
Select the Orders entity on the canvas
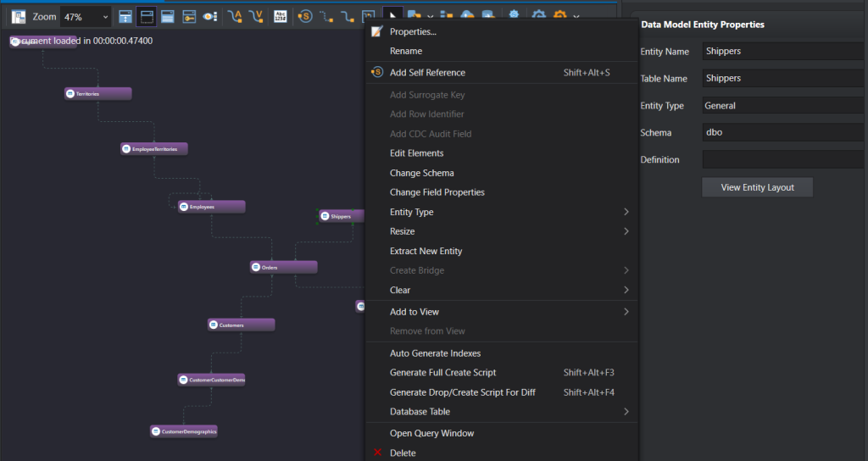[x=284, y=267]
